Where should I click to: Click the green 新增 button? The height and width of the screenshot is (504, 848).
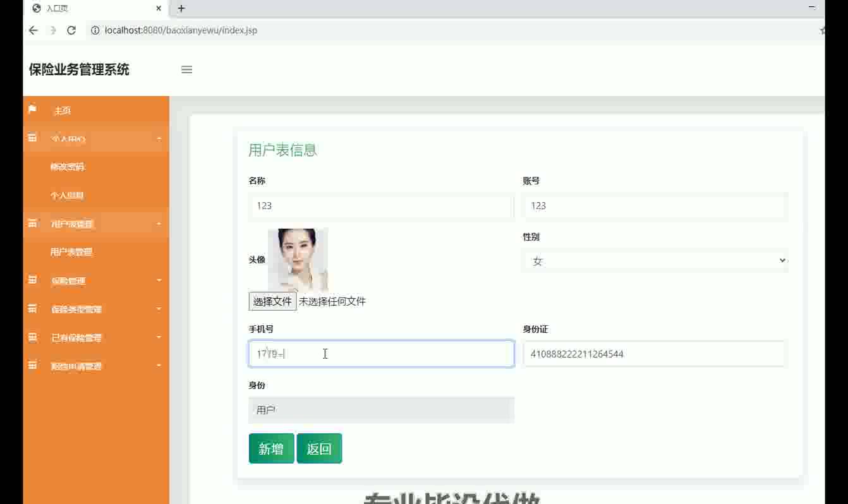(x=272, y=448)
